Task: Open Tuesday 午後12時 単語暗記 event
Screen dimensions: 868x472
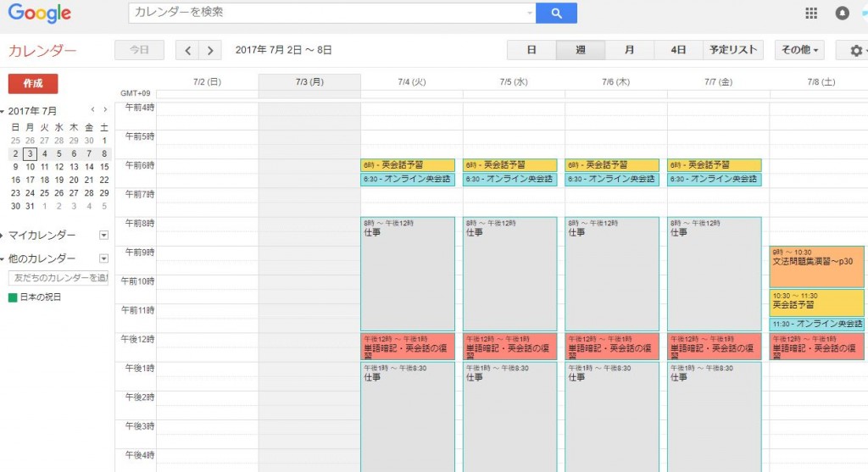Action: [x=408, y=347]
